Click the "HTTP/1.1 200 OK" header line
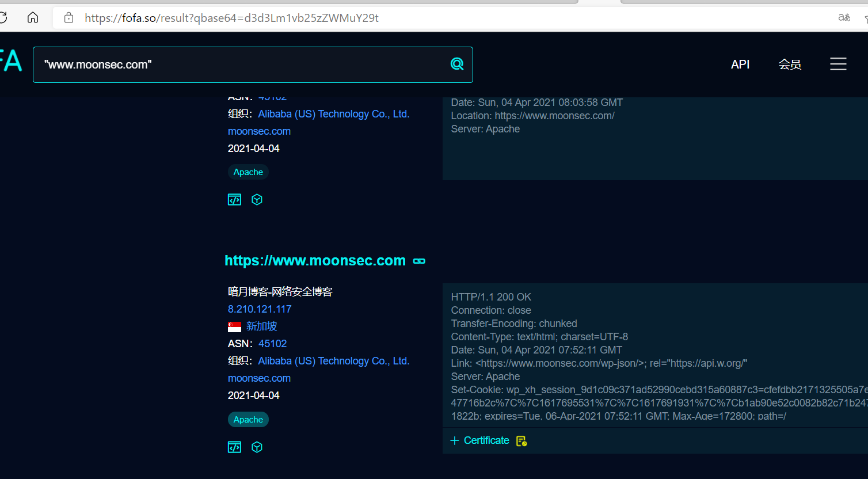The height and width of the screenshot is (479, 868). (491, 297)
